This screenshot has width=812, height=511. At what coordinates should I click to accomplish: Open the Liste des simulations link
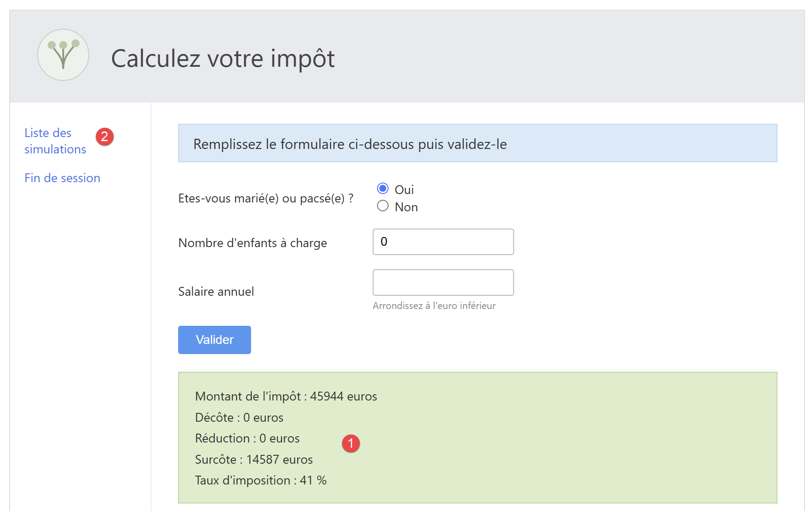click(55, 141)
